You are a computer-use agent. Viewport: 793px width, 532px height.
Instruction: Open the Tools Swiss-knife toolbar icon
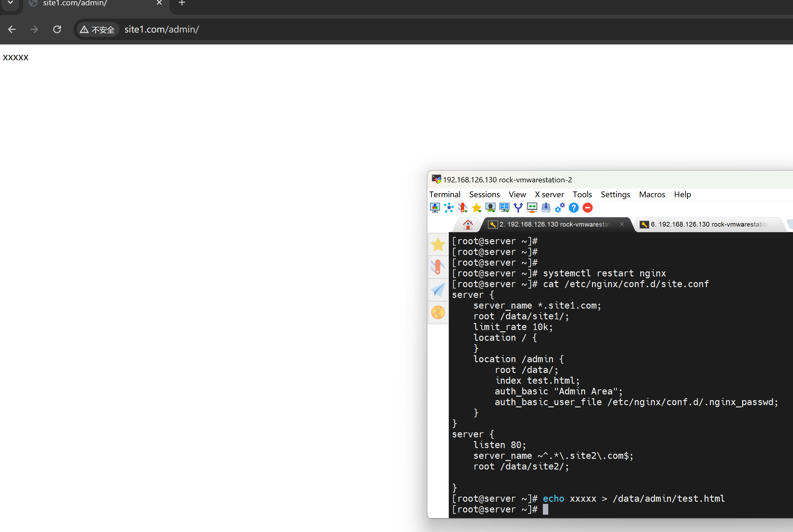coord(463,207)
